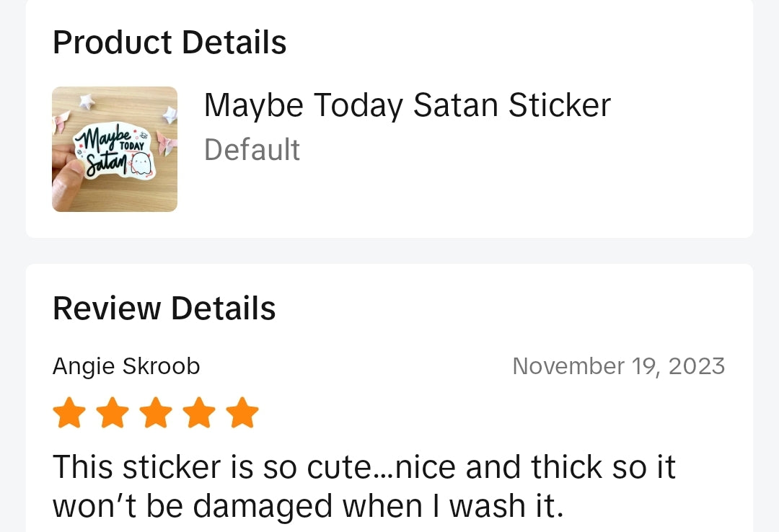Select the second star in the rating
779x532 pixels.
tap(112, 412)
